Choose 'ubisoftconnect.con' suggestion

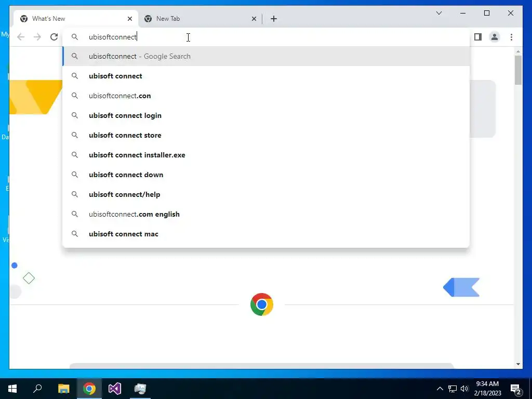pyautogui.click(x=267, y=96)
